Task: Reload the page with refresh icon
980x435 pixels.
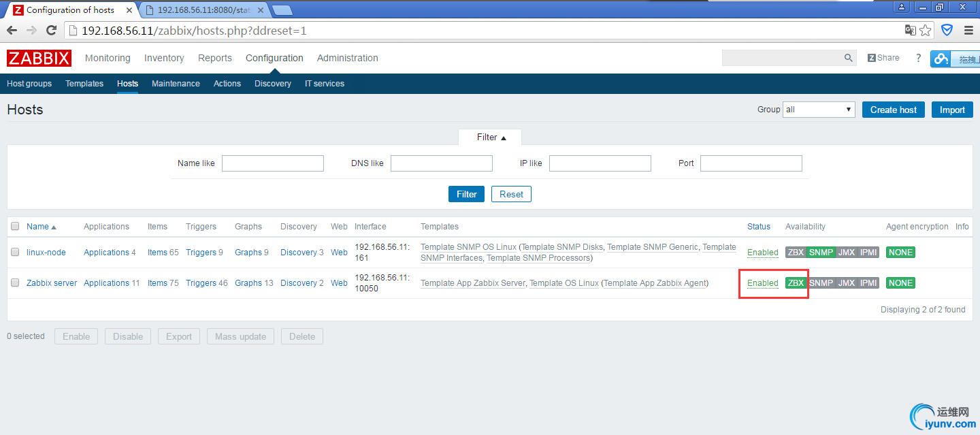Action: [x=51, y=31]
